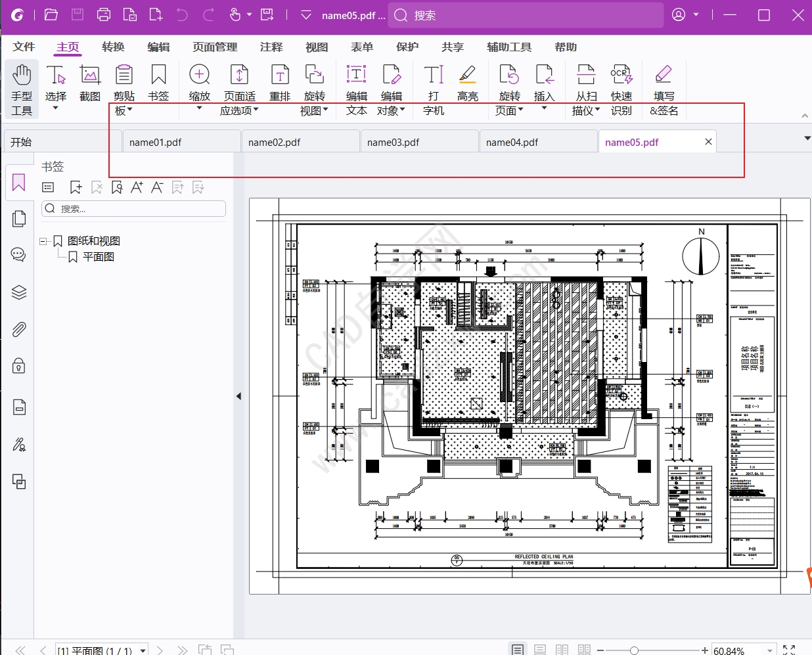
Task: Open the 文件 (File) menu
Action: pos(24,47)
